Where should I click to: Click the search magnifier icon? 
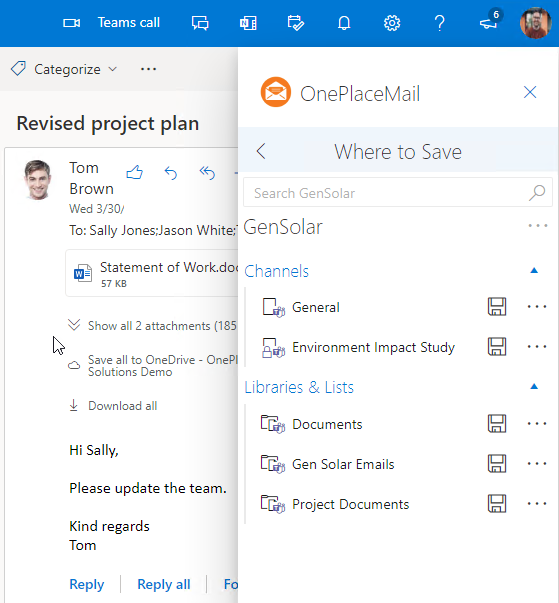(x=537, y=192)
